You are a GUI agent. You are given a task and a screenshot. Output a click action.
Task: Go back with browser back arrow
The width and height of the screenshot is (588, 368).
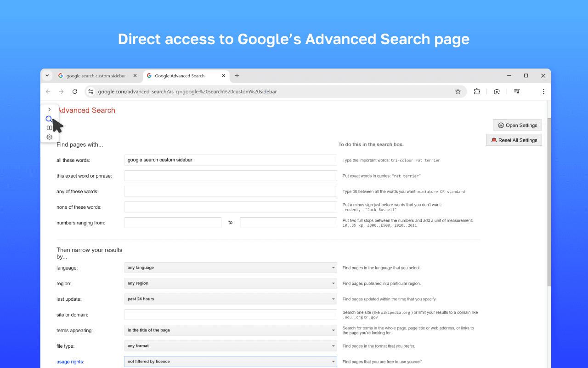[x=48, y=92]
